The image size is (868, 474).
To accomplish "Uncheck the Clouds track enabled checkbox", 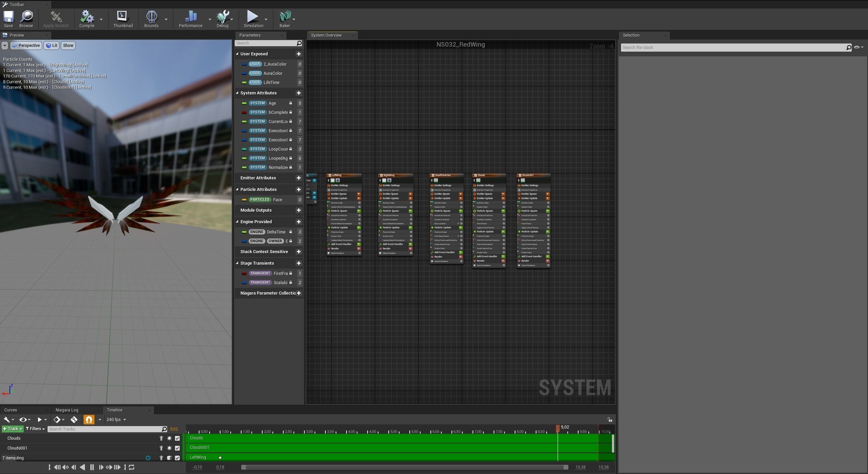I will click(177, 438).
